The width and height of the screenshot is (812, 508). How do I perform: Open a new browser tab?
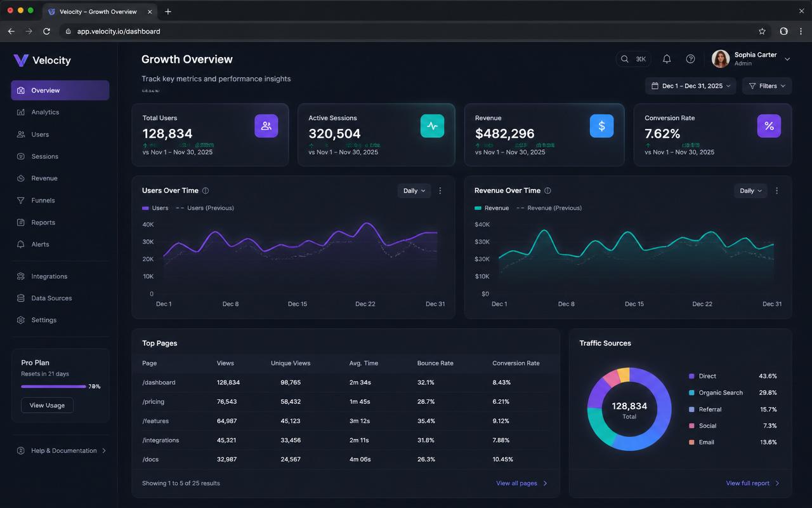[x=167, y=11]
